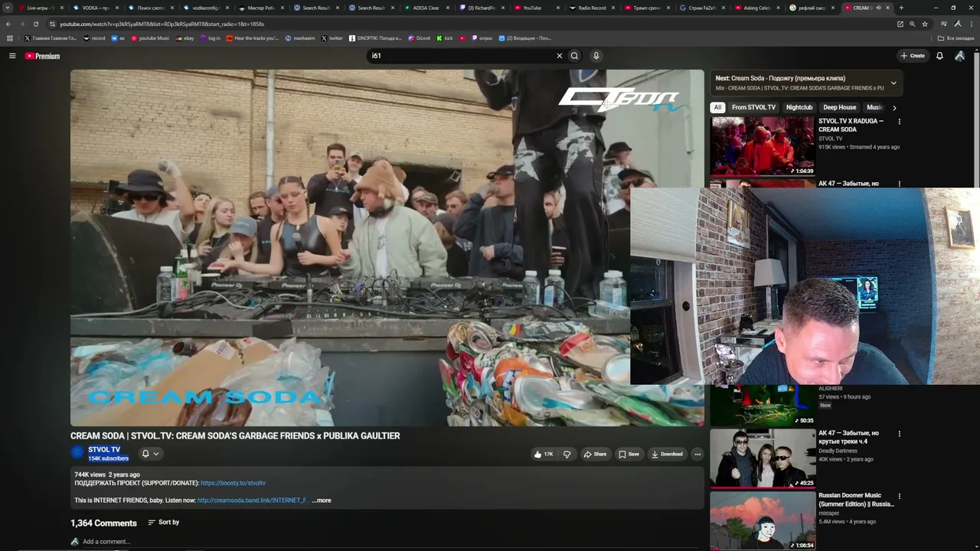Viewport: 980px width, 551px height.
Task: Bookmark this page with the star
Action: (925, 24)
